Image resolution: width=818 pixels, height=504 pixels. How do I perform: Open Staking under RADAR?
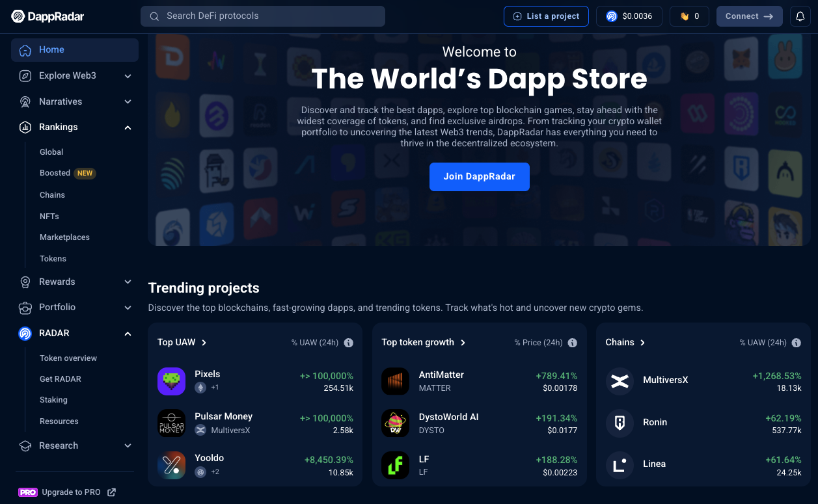(x=53, y=400)
